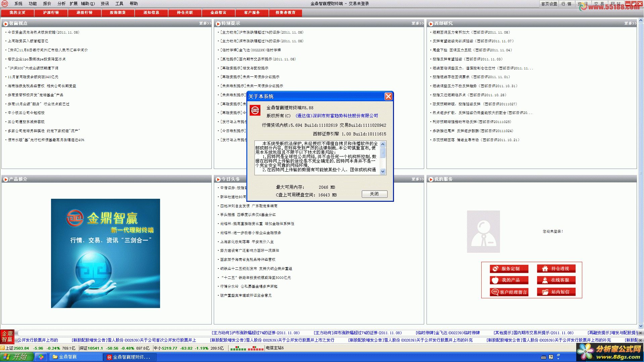The image size is (644, 362).
Task: Click ticker item 国内期市交易所提示
Action: tap(533, 333)
